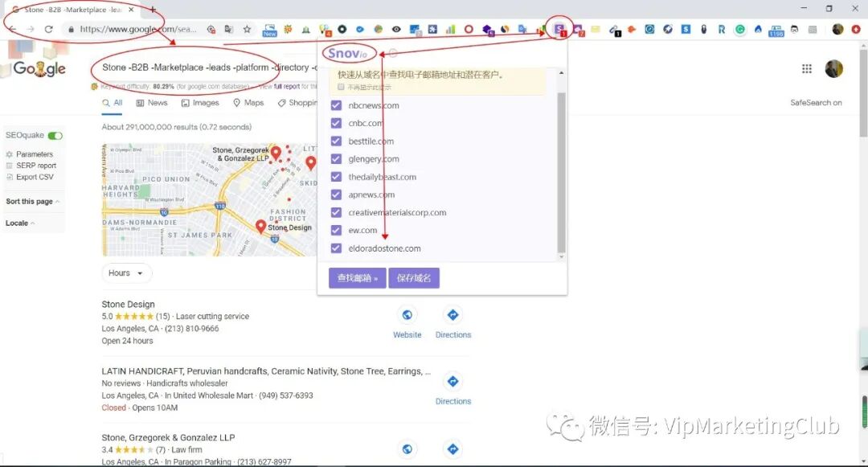Open Stone, Grzegorek & Gonzalez LLP listing title
868x467 pixels.
[168, 438]
